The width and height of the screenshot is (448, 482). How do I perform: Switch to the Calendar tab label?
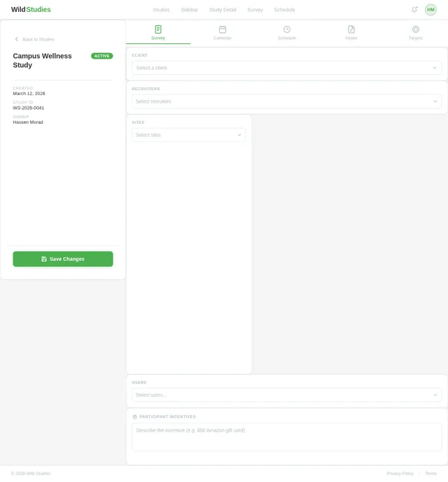223,38
